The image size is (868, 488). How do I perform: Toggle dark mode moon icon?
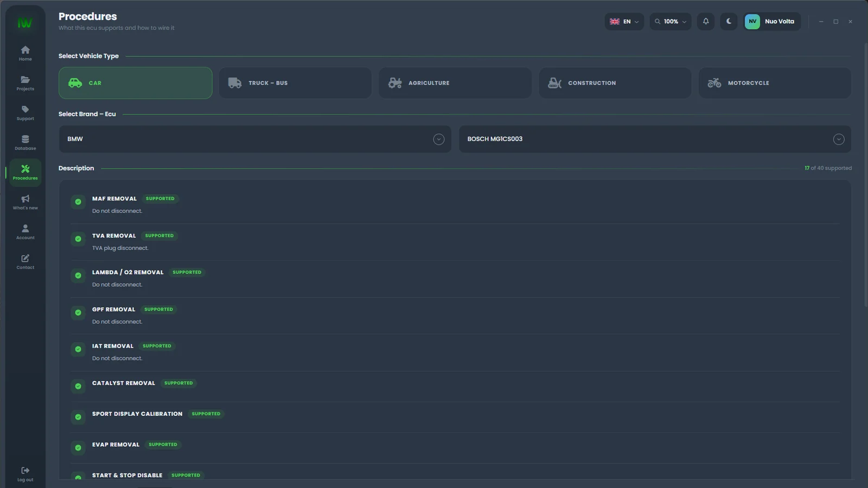729,22
